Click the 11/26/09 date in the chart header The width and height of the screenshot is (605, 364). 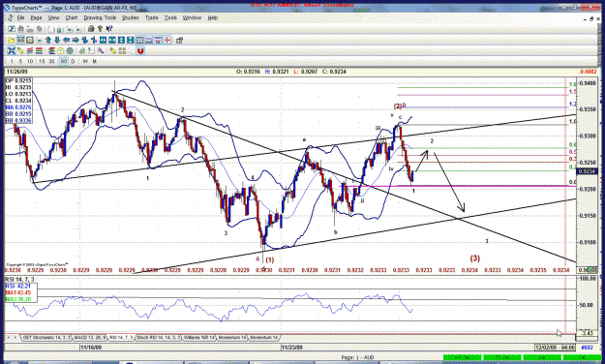coord(17,72)
